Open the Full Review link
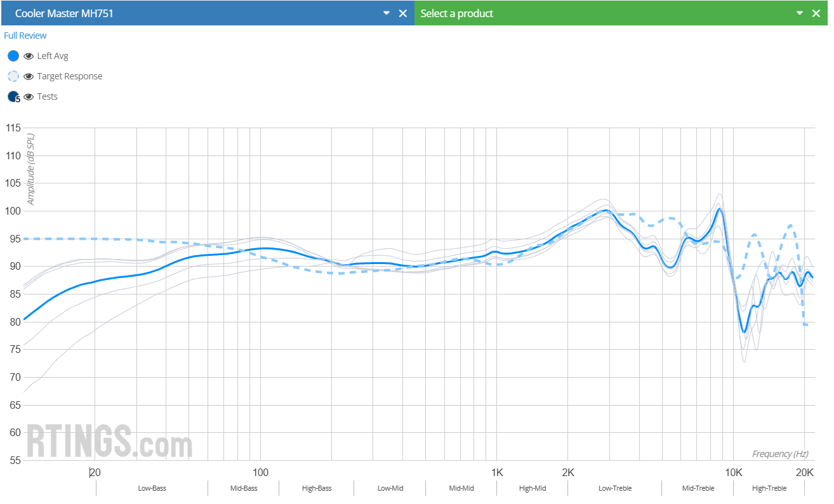Viewport: 834px width, 504px height. pos(25,36)
